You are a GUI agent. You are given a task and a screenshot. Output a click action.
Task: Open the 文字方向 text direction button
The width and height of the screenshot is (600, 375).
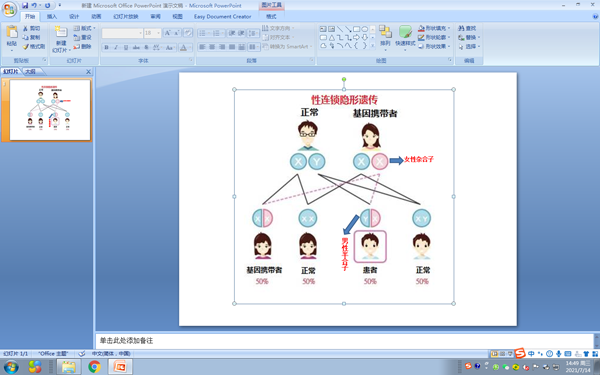coord(278,28)
